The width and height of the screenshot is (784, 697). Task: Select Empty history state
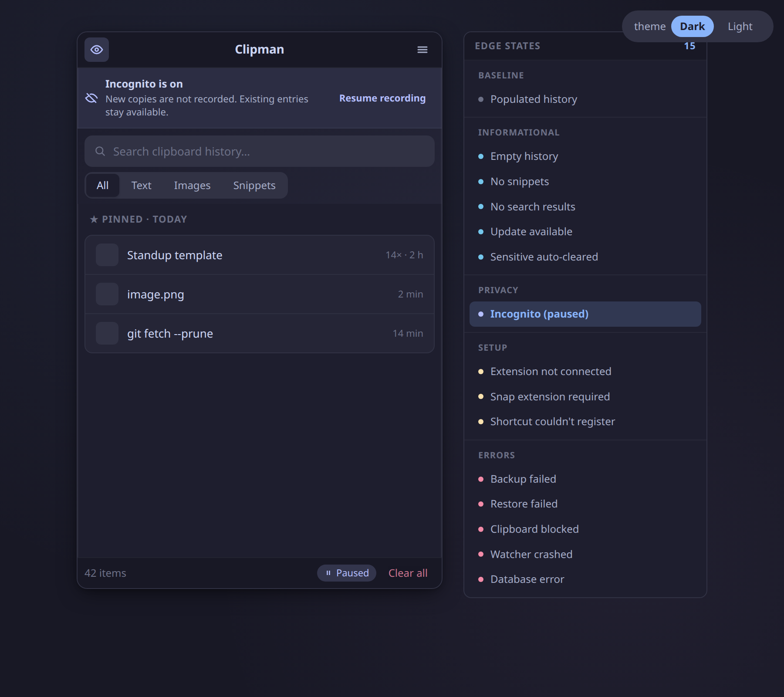[585, 156]
